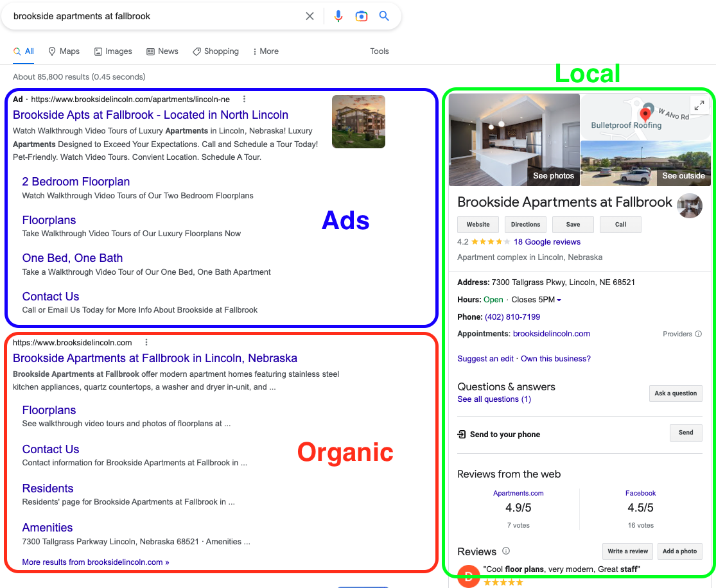716x588 pixels.
Task: Open the 18 Google reviews link
Action: click(x=547, y=242)
